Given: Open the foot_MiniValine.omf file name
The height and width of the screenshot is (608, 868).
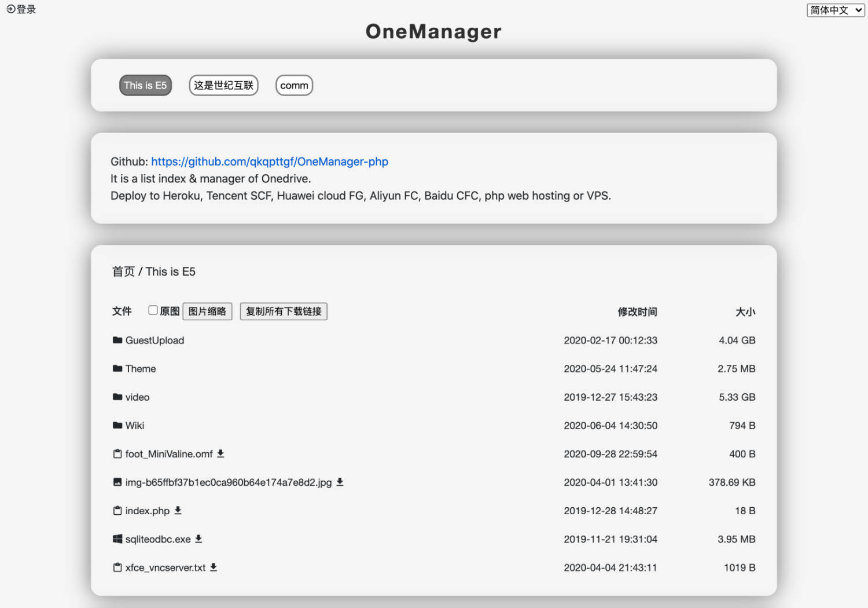Looking at the screenshot, I should pyautogui.click(x=169, y=454).
